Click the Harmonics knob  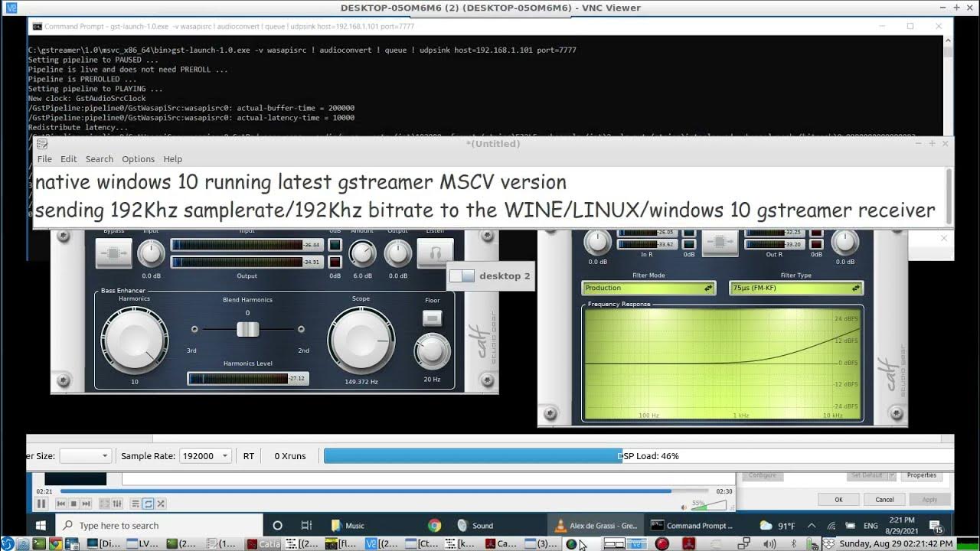point(135,341)
